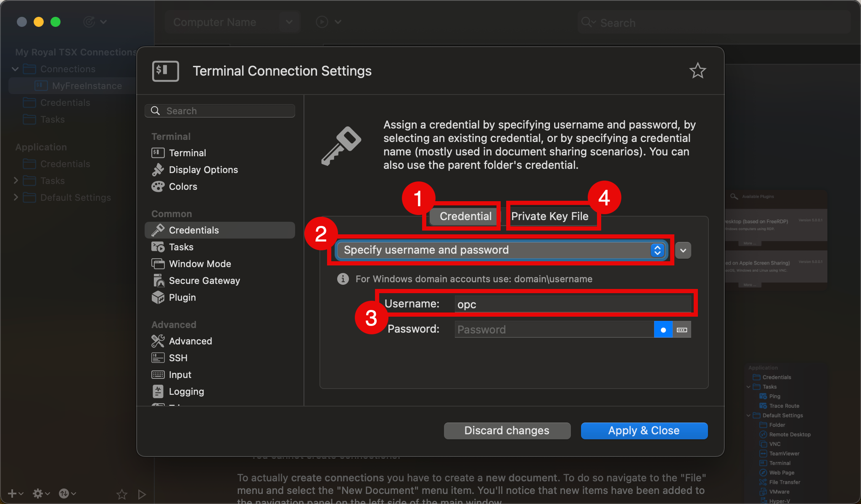This screenshot has width=861, height=504.
Task: Open the Window Mode settings
Action: 200,264
